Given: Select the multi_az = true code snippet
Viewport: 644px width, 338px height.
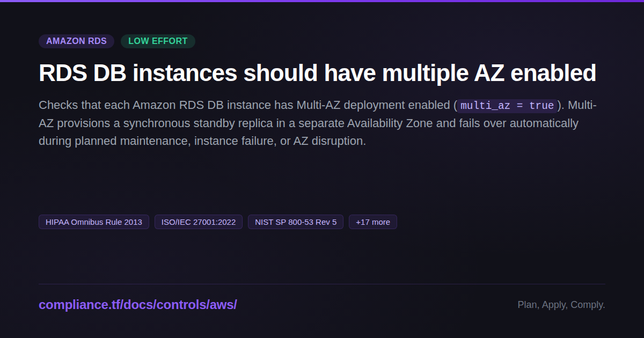Looking at the screenshot, I should point(507,106).
